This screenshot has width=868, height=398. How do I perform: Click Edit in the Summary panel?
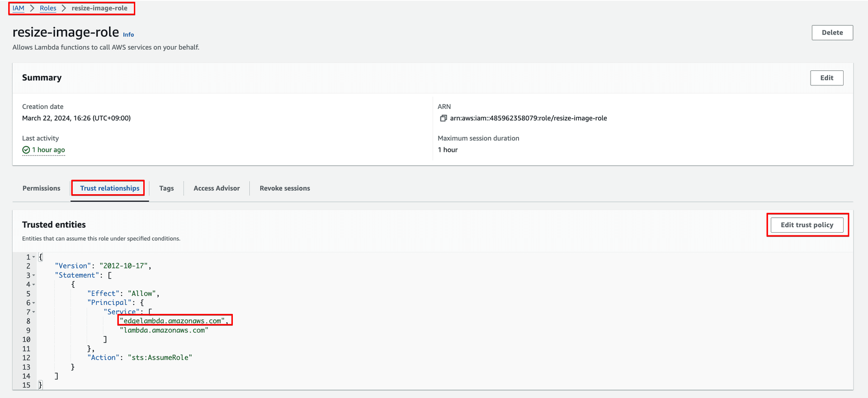coord(826,78)
